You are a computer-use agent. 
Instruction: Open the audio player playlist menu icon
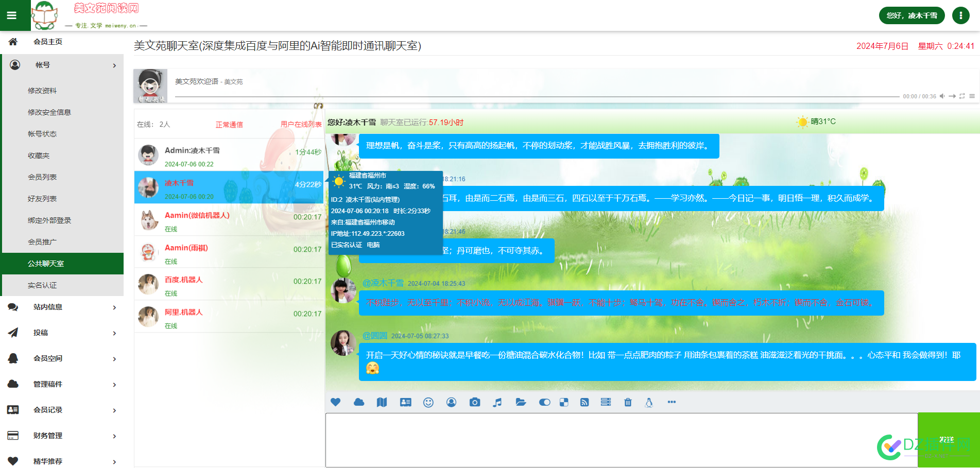coord(972,96)
